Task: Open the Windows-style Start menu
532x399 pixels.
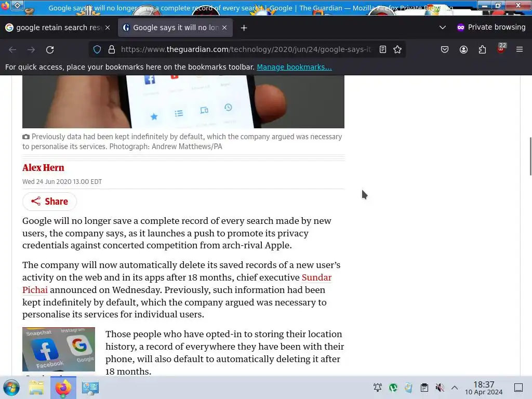Action: [x=11, y=388]
